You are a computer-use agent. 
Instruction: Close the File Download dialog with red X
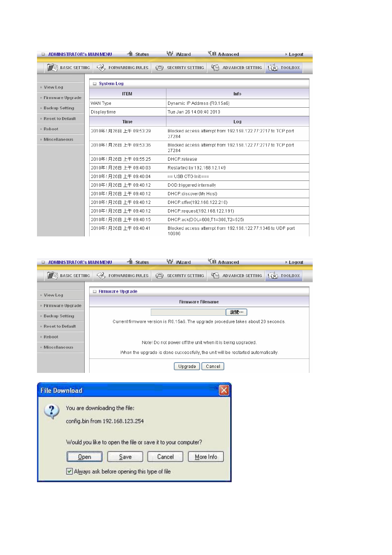[224, 390]
